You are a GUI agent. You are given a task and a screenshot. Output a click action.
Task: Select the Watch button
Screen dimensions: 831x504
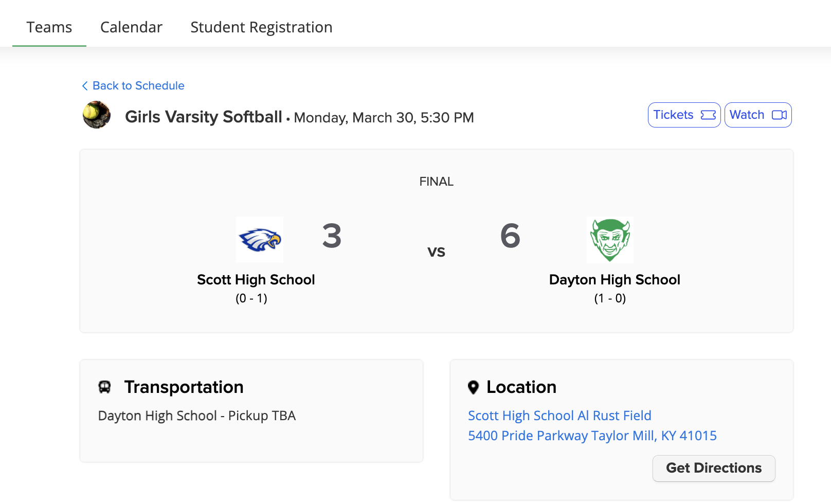click(x=758, y=115)
